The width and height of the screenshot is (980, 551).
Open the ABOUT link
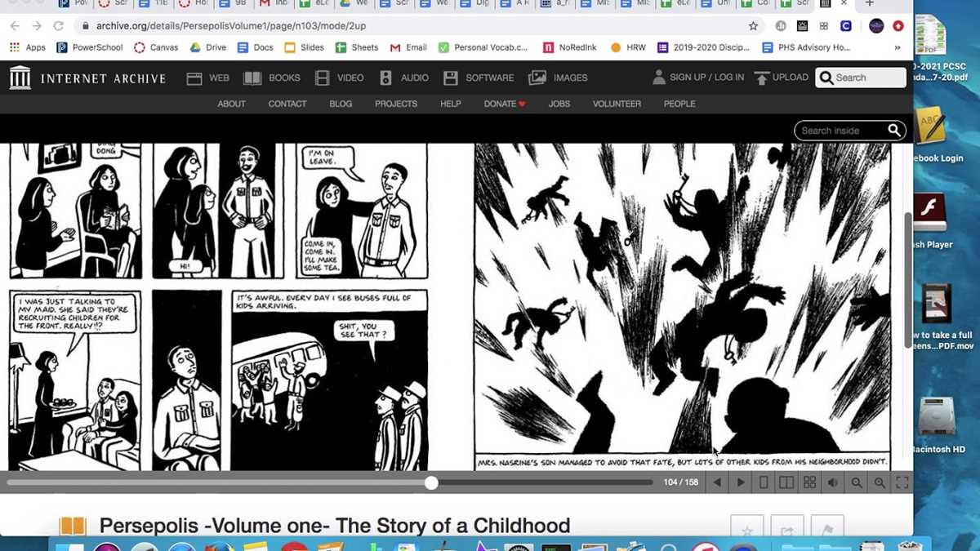[231, 104]
